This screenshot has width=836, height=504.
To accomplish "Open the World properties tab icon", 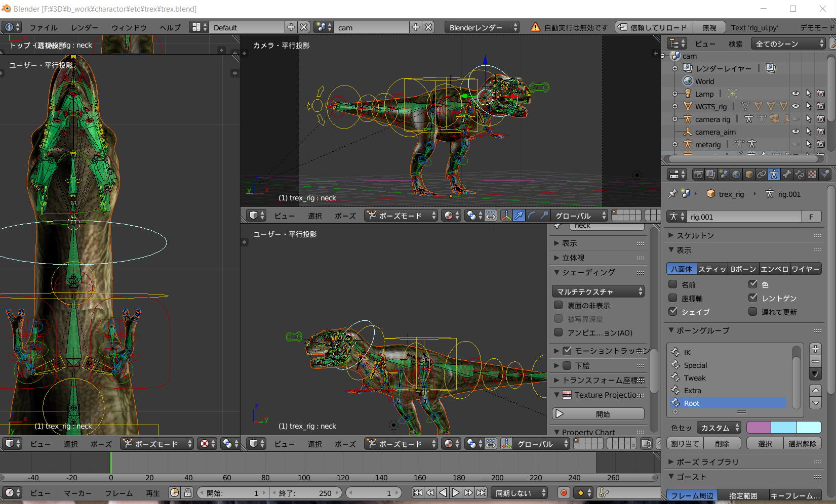I will (736, 175).
